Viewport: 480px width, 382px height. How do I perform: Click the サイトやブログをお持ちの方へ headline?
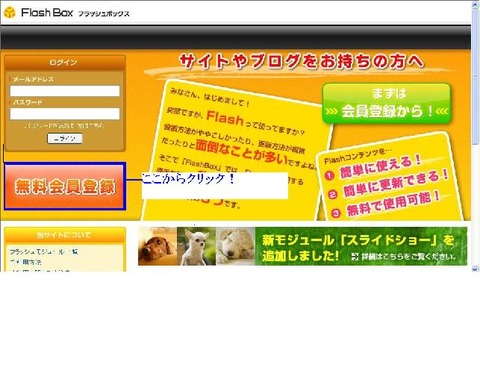coord(302,62)
